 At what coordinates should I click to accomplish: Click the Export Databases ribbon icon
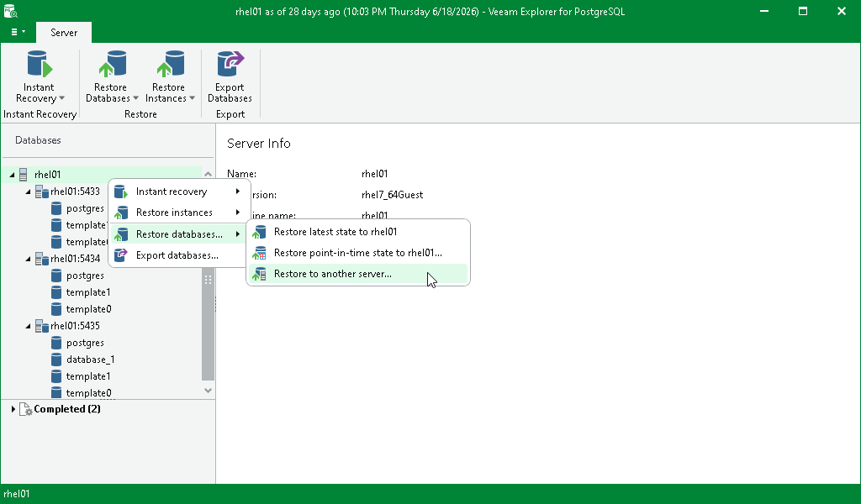230,64
